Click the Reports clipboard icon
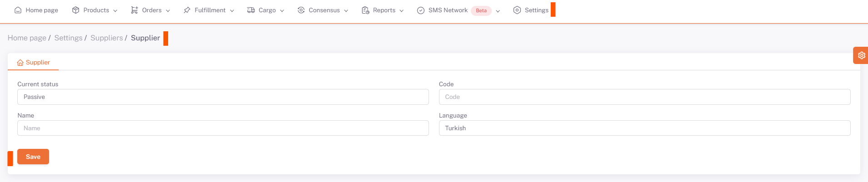The image size is (868, 182). pyautogui.click(x=365, y=10)
